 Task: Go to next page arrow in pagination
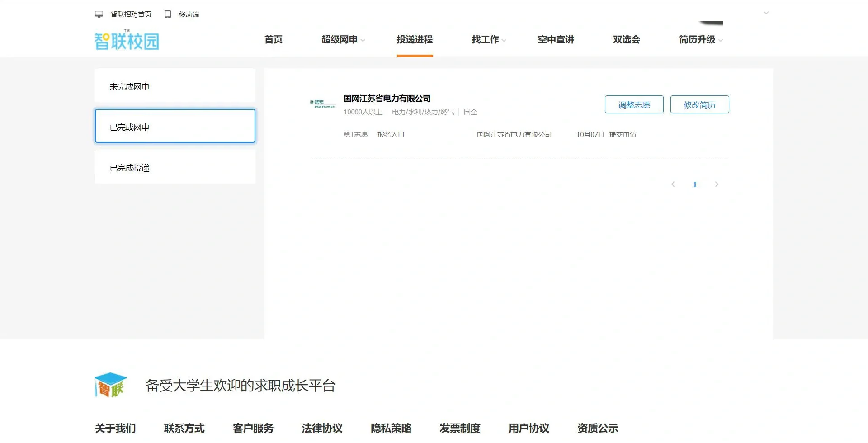(x=717, y=184)
